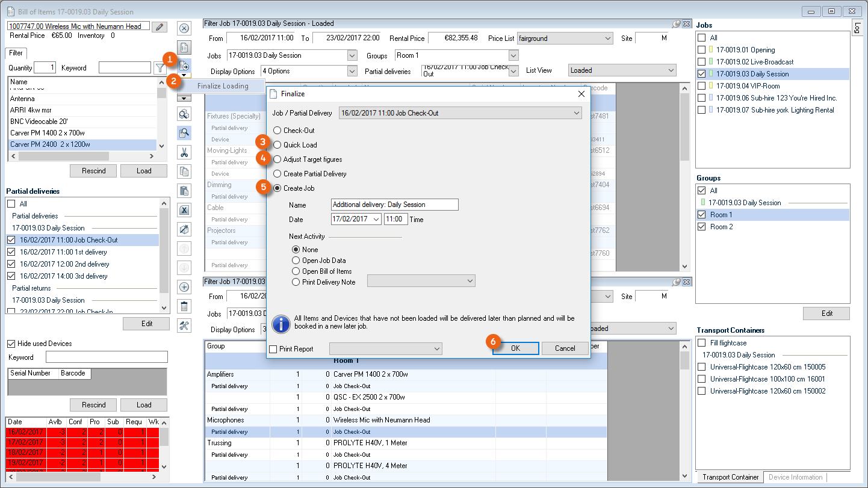Click the scissors cut icon in toolbar

point(185,152)
